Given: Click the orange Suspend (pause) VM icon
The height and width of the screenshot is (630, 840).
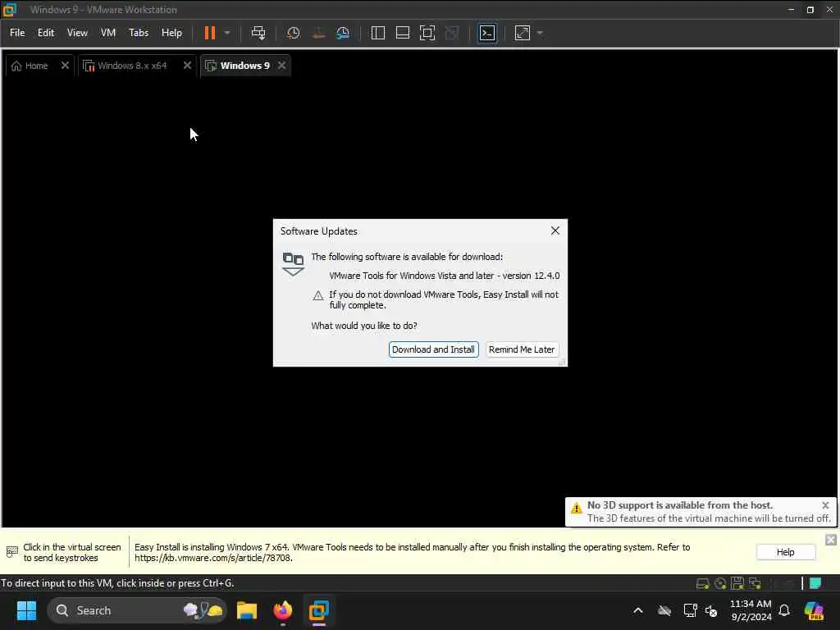Looking at the screenshot, I should (x=210, y=33).
